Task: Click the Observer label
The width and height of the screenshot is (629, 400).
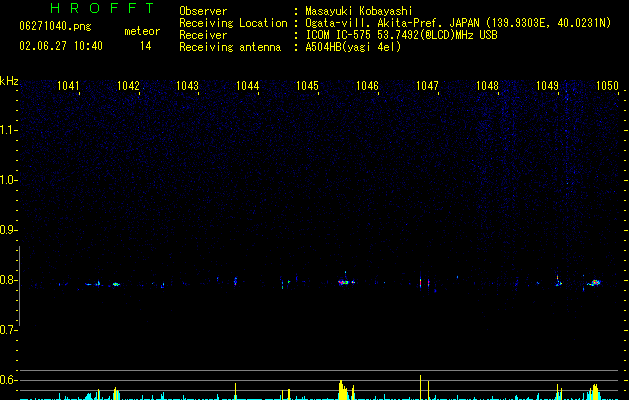Action: (x=203, y=11)
